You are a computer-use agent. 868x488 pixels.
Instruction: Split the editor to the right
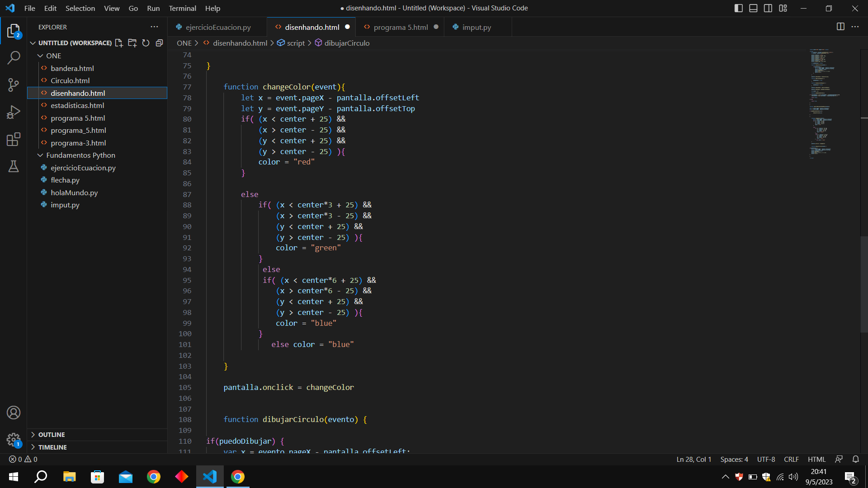tap(840, 27)
